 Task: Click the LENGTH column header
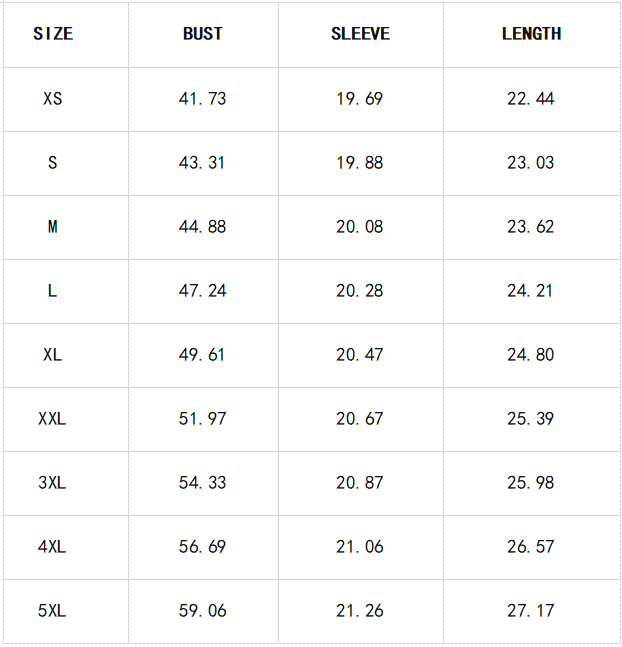click(531, 34)
